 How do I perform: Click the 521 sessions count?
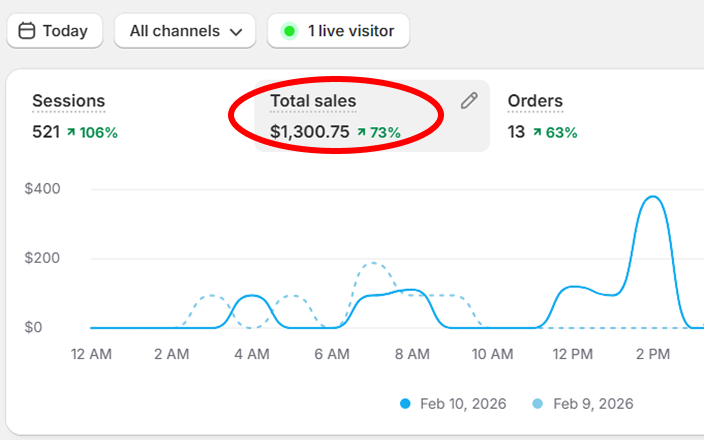click(x=46, y=132)
